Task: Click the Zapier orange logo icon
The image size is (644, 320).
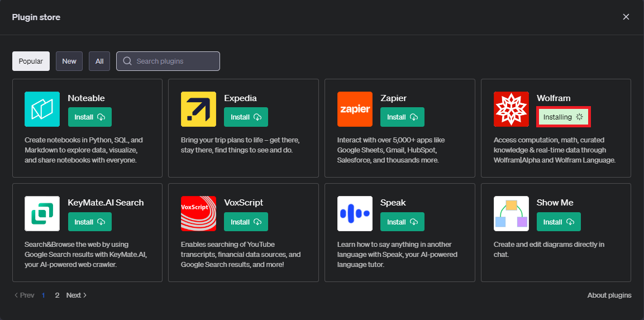Action: 355,109
